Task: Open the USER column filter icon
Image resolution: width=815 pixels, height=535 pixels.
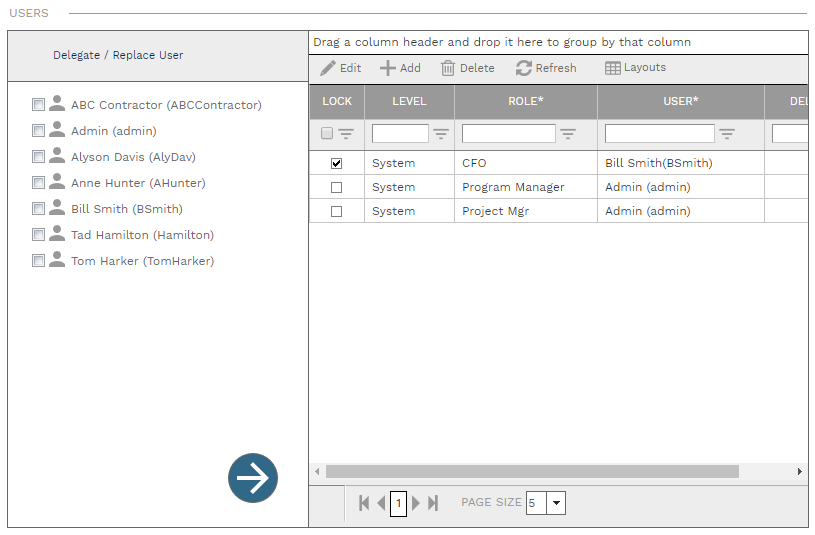Action: tap(727, 134)
